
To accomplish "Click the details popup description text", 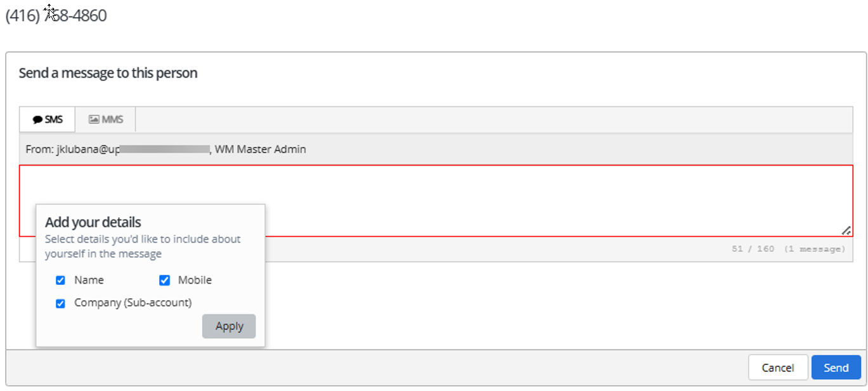I will (143, 246).
